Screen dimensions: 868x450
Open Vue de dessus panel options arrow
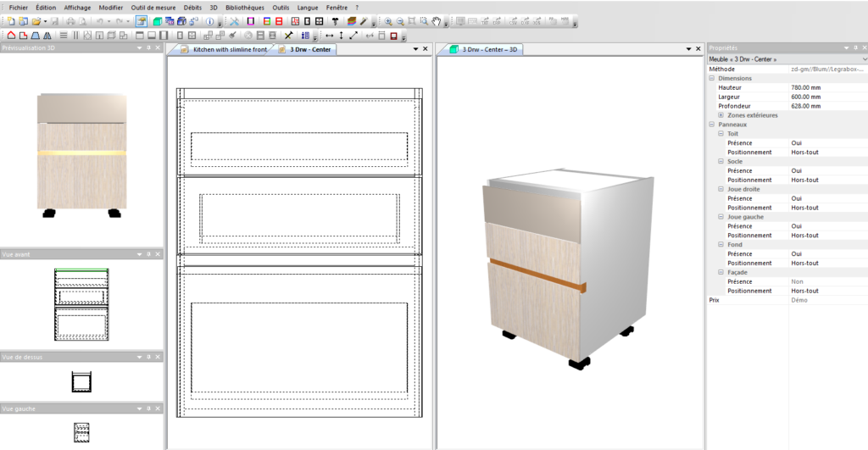coord(140,357)
